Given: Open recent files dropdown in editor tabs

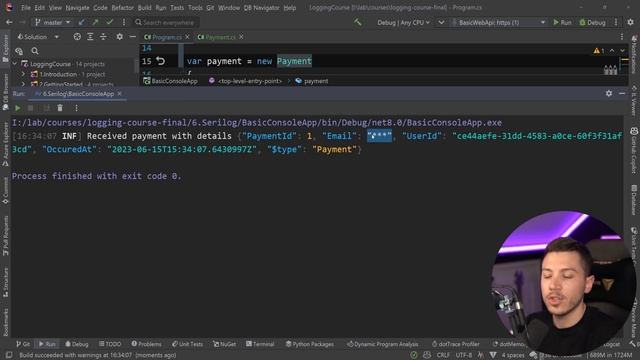Looking at the screenshot, I should pos(622,37).
